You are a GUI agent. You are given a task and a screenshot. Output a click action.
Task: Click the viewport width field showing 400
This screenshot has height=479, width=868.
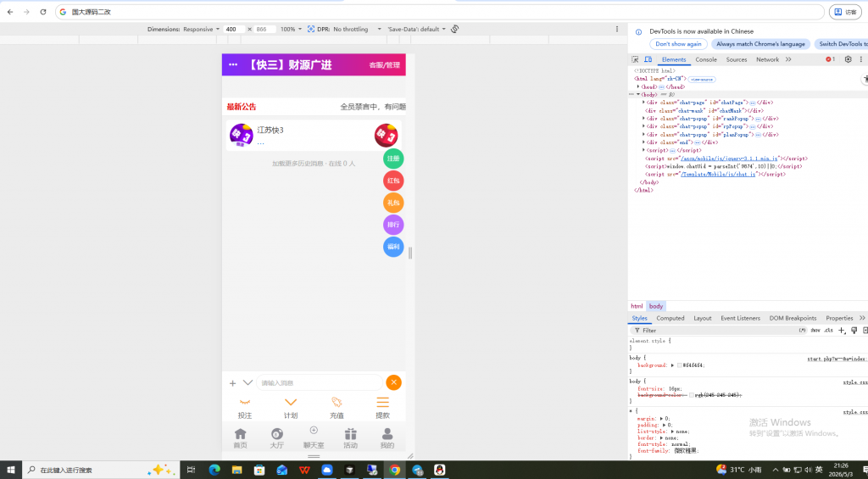[x=234, y=29]
